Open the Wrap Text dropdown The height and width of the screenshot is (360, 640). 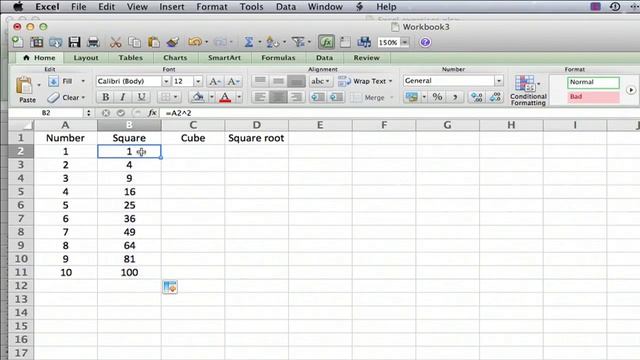[x=390, y=81]
